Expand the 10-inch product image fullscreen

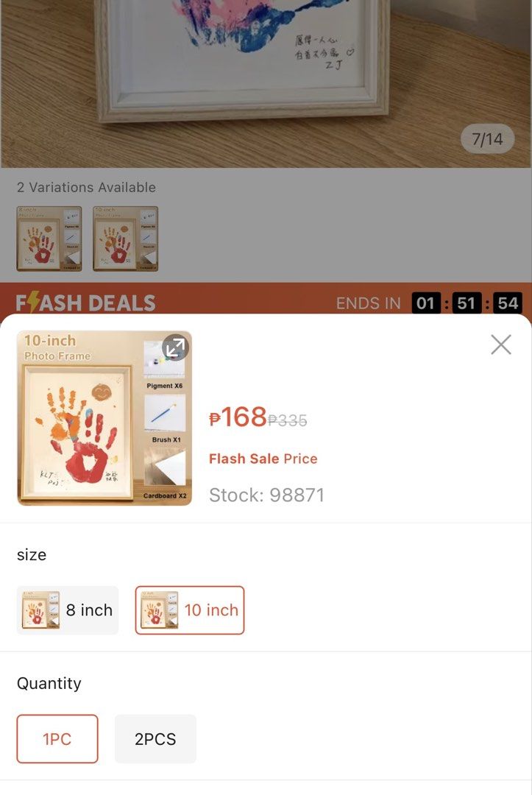click(x=175, y=347)
